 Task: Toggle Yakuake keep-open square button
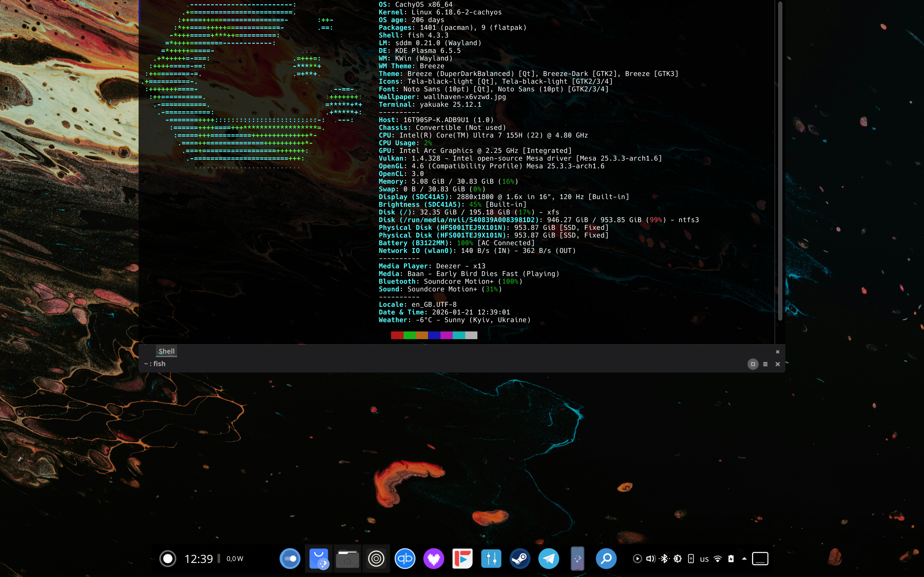point(753,364)
